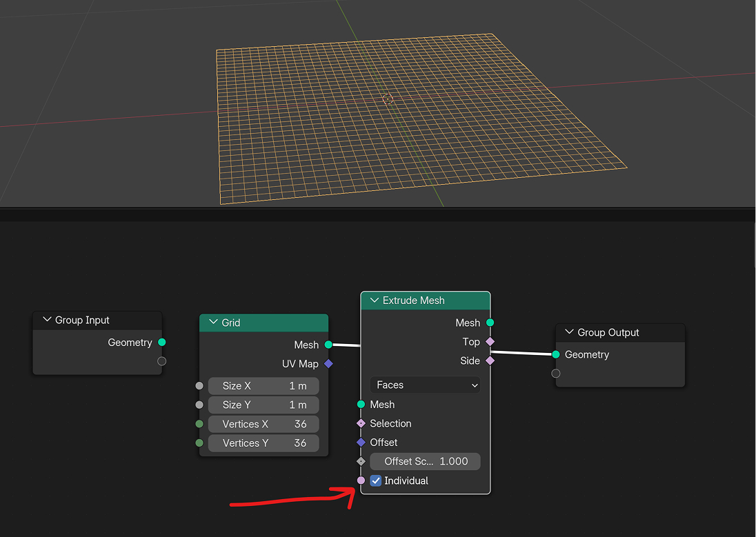Screen dimensions: 756x537
Task: Click the Vertices Y field
Action: [263, 443]
